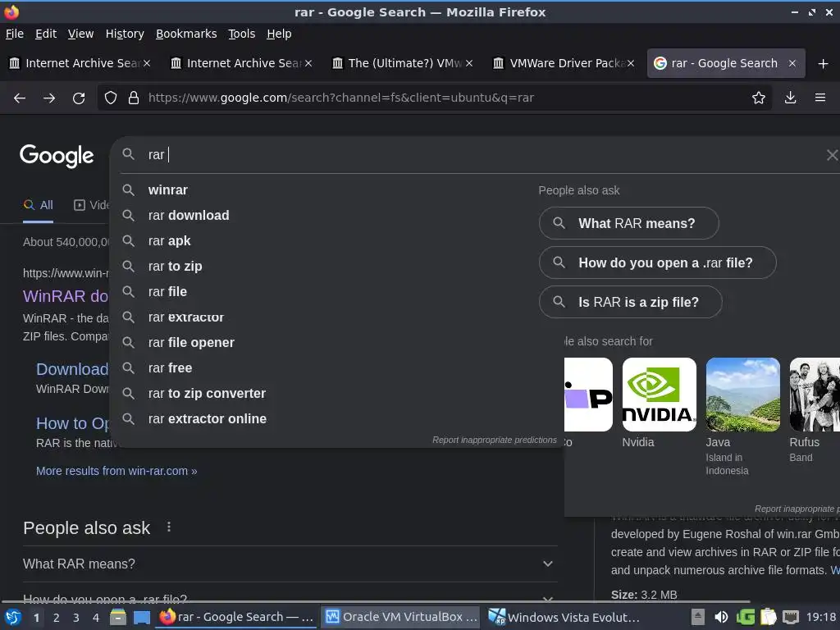
Task: Click the green updater tray icon
Action: pos(745,617)
